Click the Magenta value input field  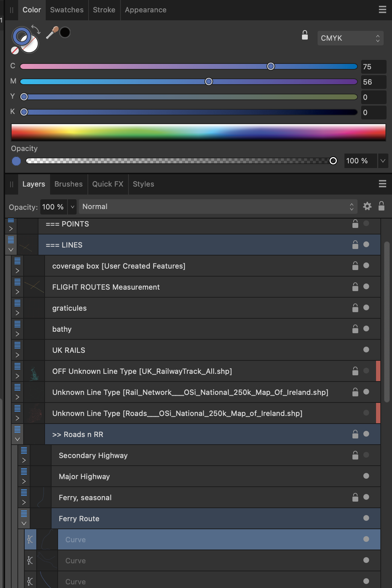[x=373, y=82]
